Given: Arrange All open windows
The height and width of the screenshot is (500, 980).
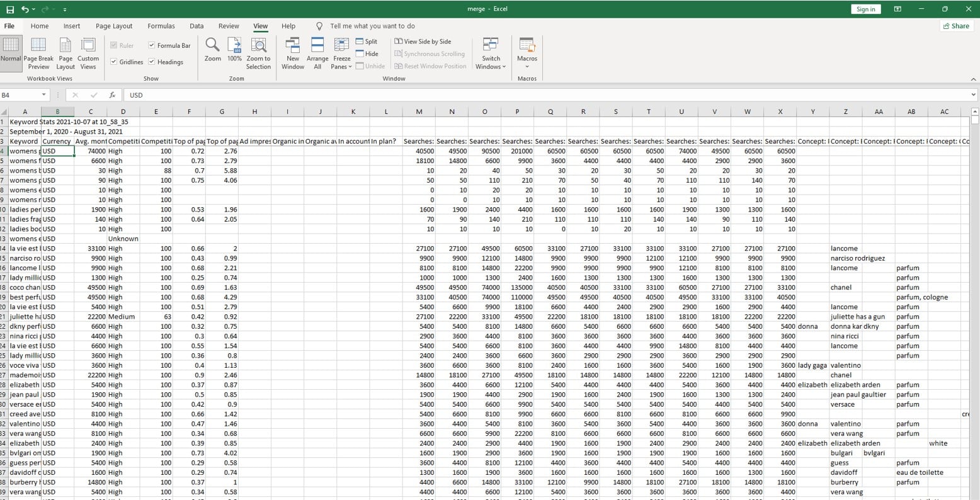Looking at the screenshot, I should click(x=317, y=53).
